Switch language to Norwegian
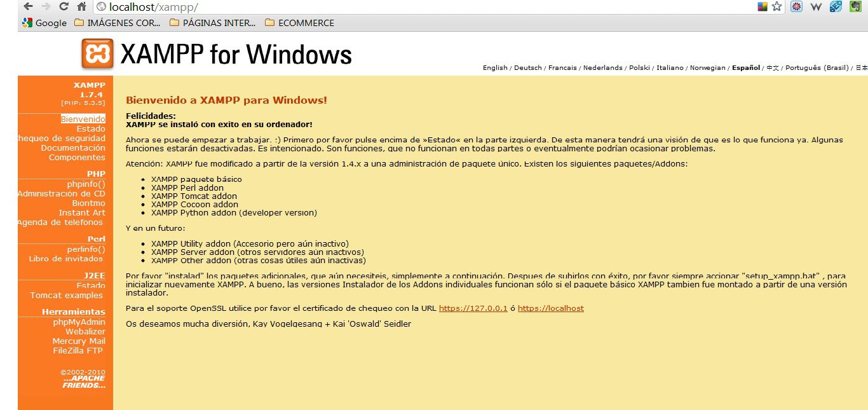Viewport: 868px width, 410px height. [707, 67]
